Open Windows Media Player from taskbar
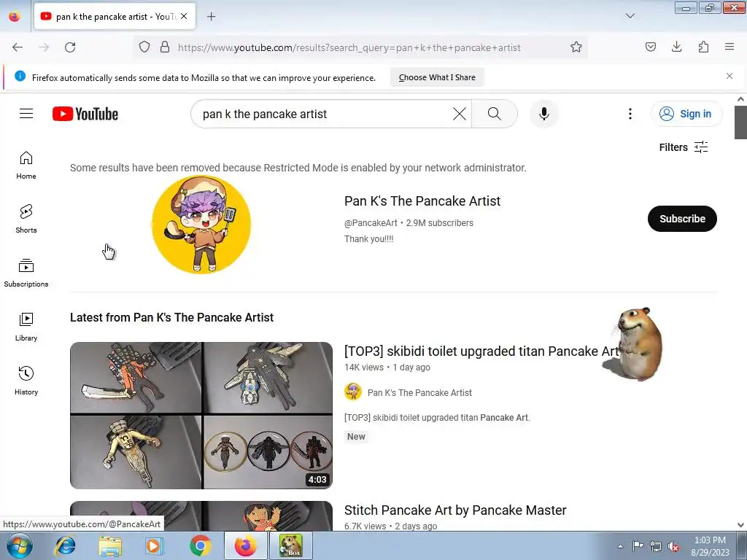The image size is (747, 560). (154, 545)
